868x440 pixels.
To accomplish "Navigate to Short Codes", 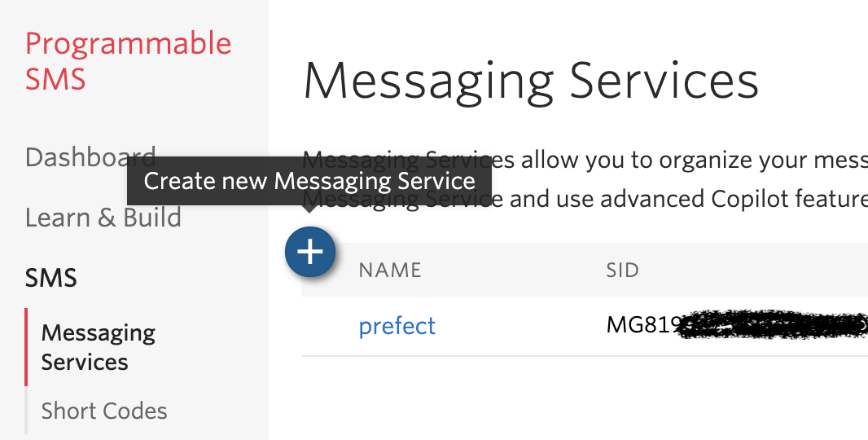I will pos(104,411).
